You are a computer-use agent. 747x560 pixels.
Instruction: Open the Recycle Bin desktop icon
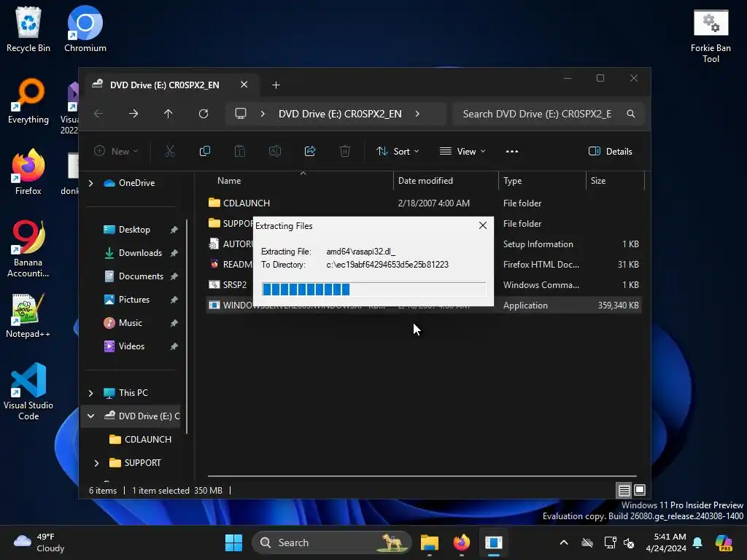tap(28, 29)
